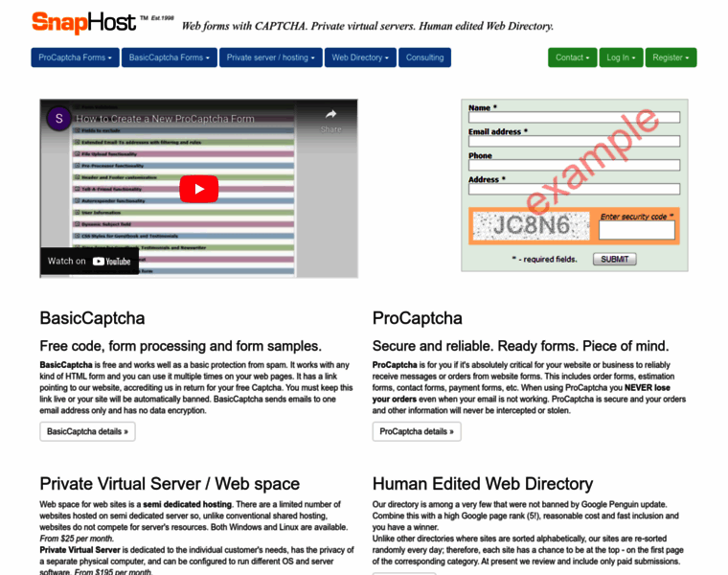This screenshot has width=728, height=575.
Task: Open Web Directory dropdown
Action: click(360, 57)
